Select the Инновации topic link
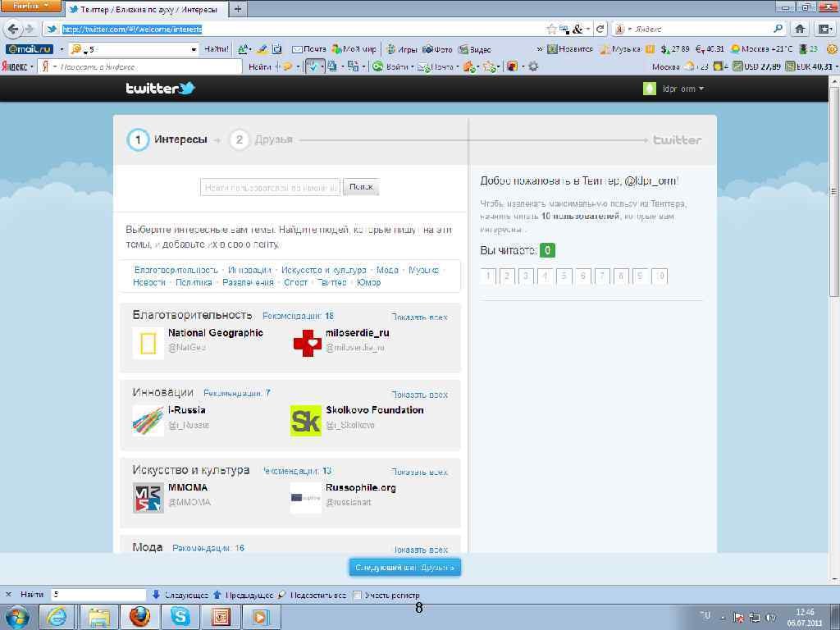Screen dimensions: 840x630 [x=249, y=270]
